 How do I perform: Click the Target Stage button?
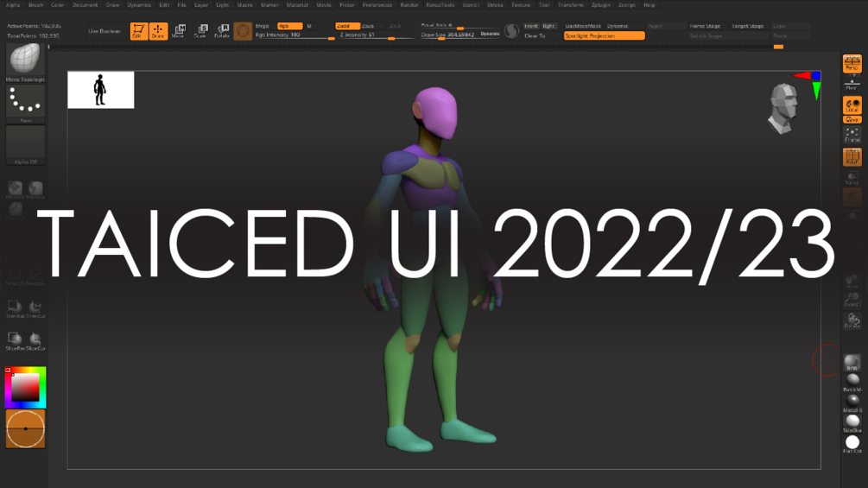click(747, 26)
